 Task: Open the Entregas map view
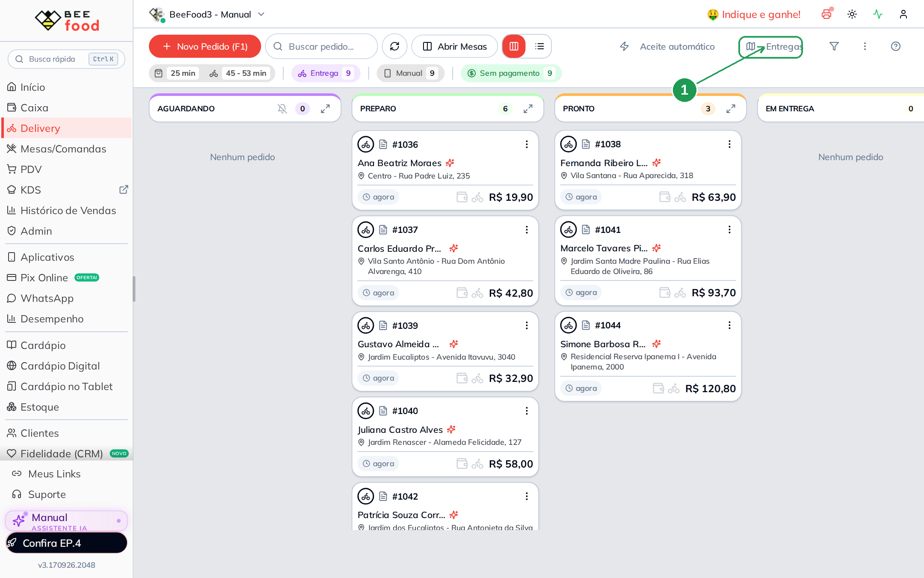[771, 47]
